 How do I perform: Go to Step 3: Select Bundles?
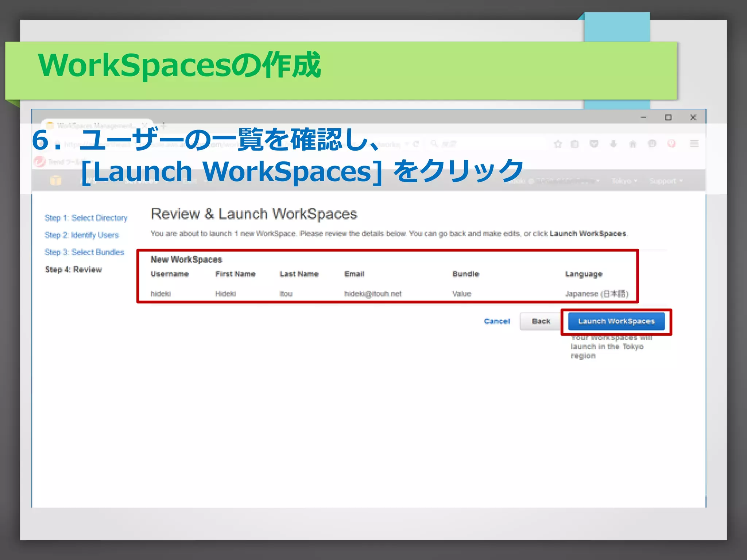pyautogui.click(x=84, y=252)
